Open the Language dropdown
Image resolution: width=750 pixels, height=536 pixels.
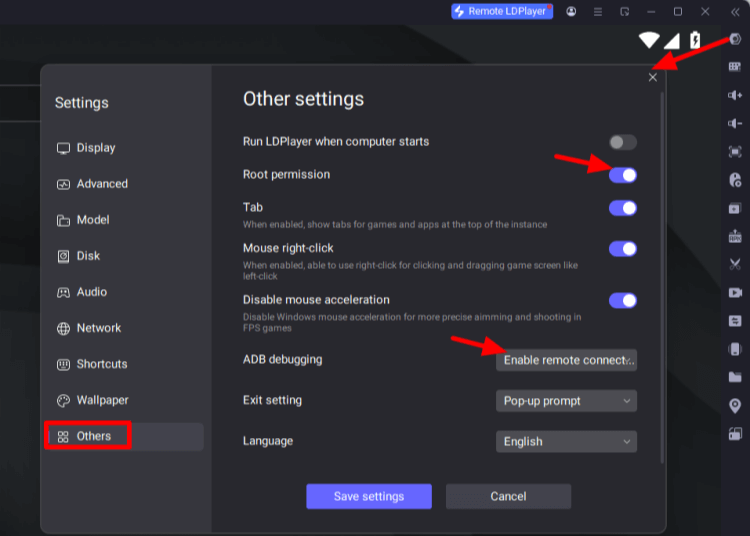click(566, 442)
